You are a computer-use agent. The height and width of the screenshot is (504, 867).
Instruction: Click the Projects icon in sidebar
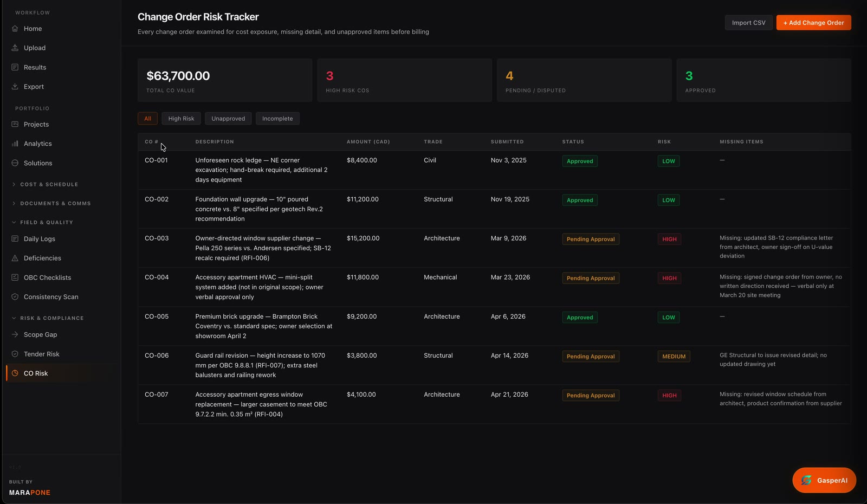[15, 124]
